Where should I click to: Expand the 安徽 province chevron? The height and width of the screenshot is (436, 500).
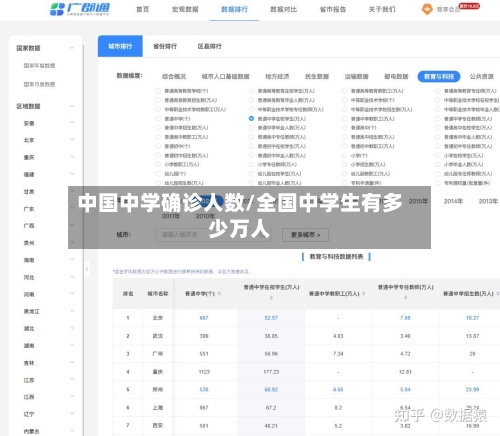coord(72,123)
